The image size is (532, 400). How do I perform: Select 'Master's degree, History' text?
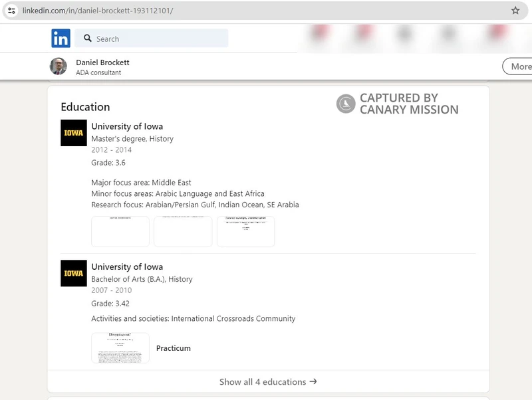click(x=132, y=139)
